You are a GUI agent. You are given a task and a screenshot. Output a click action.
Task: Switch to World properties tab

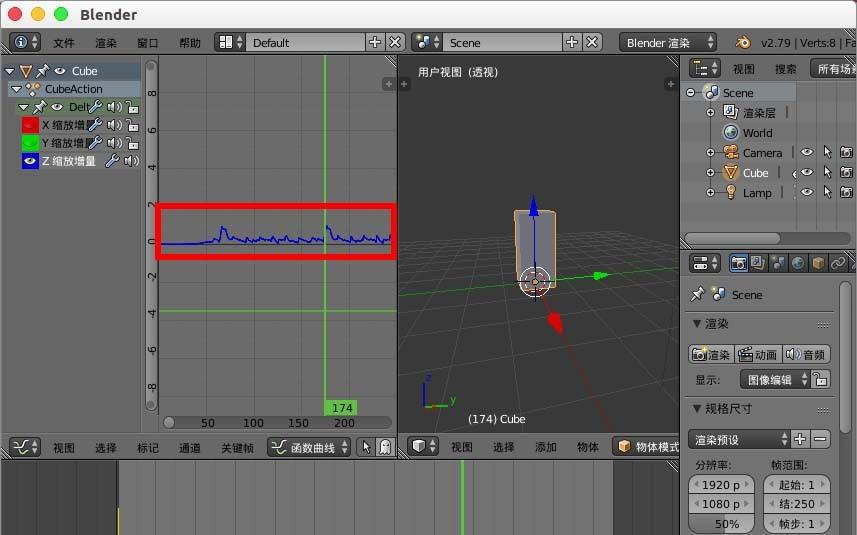point(797,263)
